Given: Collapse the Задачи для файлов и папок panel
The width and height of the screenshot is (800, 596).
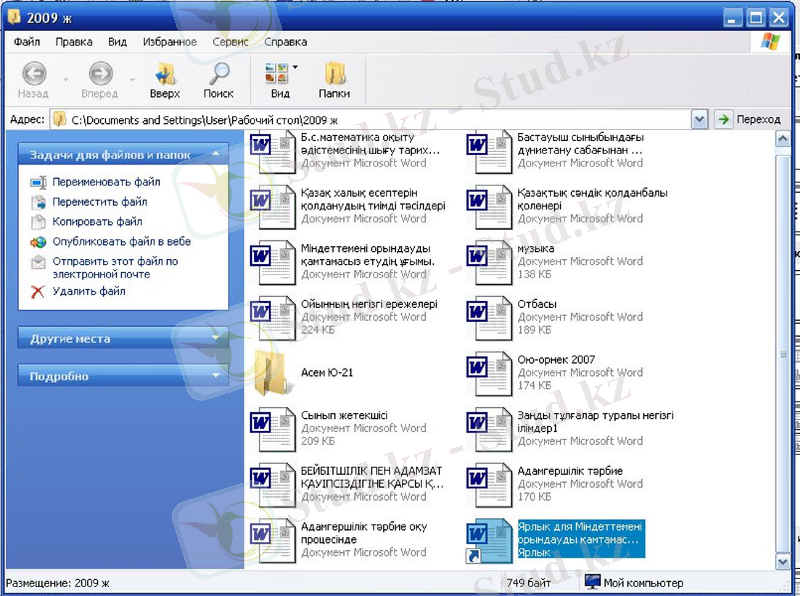Looking at the screenshot, I should point(215,155).
